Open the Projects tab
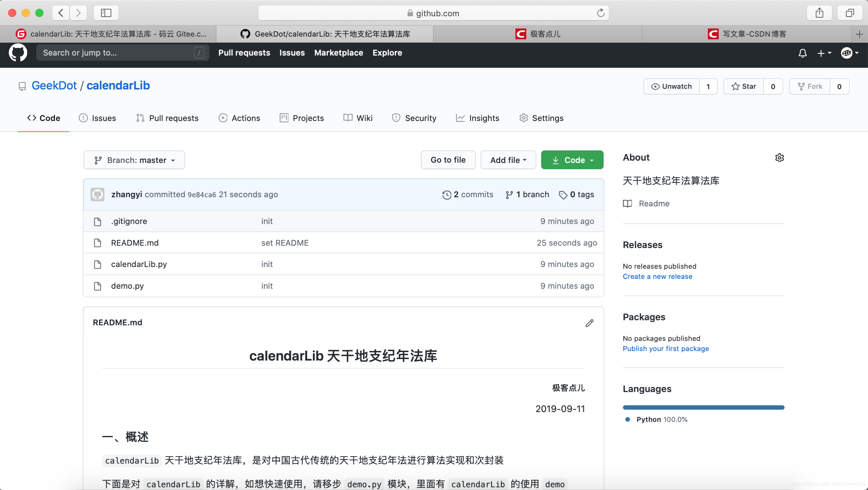 click(302, 118)
